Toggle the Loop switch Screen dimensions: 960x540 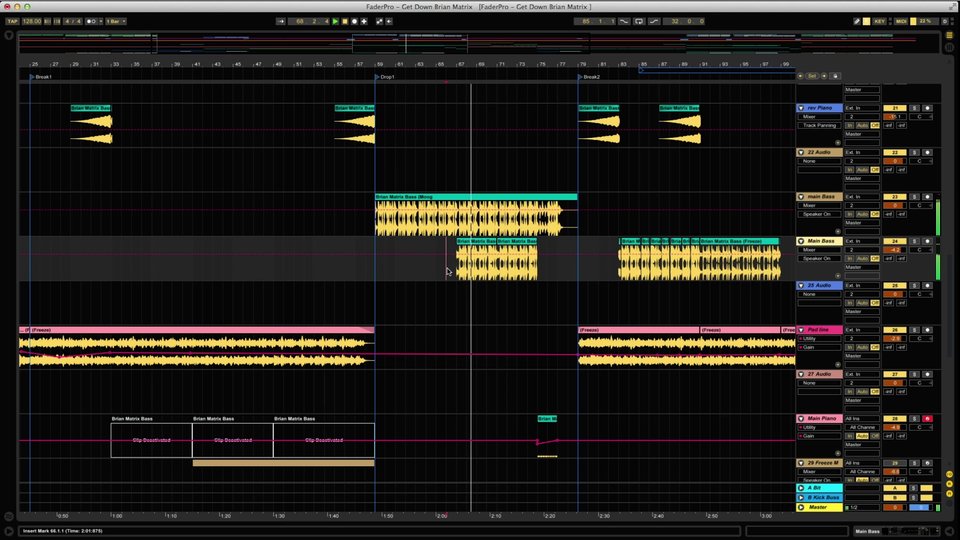[639, 21]
